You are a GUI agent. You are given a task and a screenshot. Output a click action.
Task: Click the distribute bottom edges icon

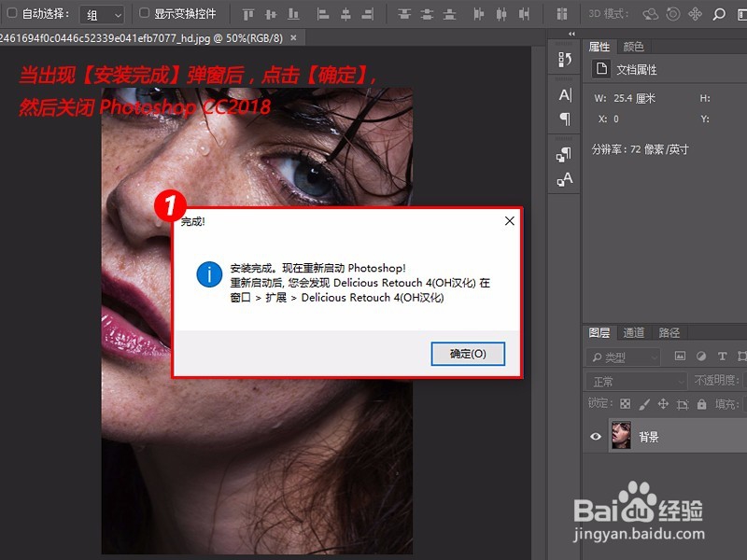[449, 15]
